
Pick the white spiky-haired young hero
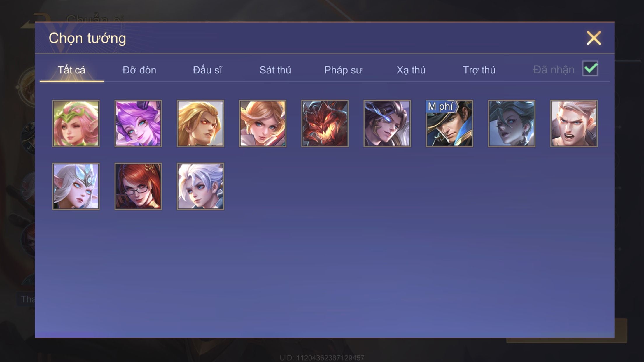point(200,186)
